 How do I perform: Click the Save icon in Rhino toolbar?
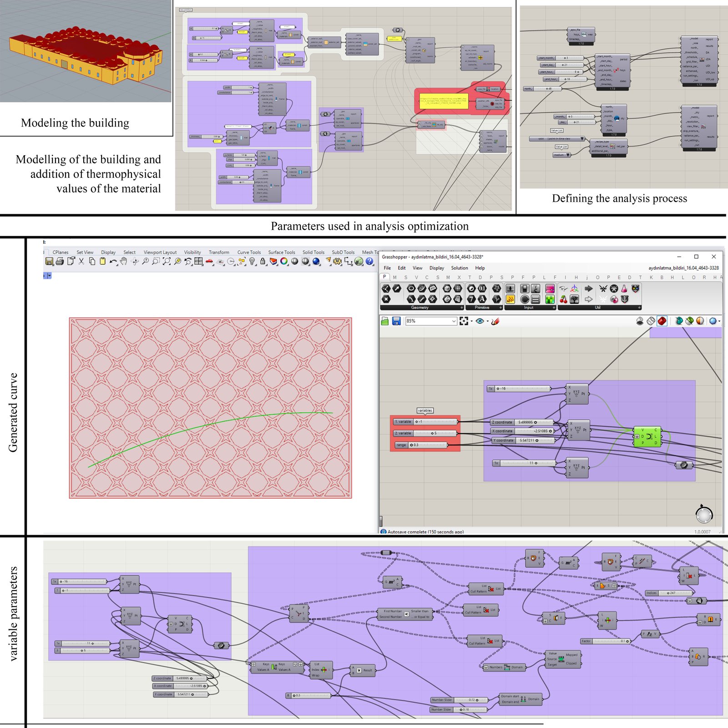(49, 261)
